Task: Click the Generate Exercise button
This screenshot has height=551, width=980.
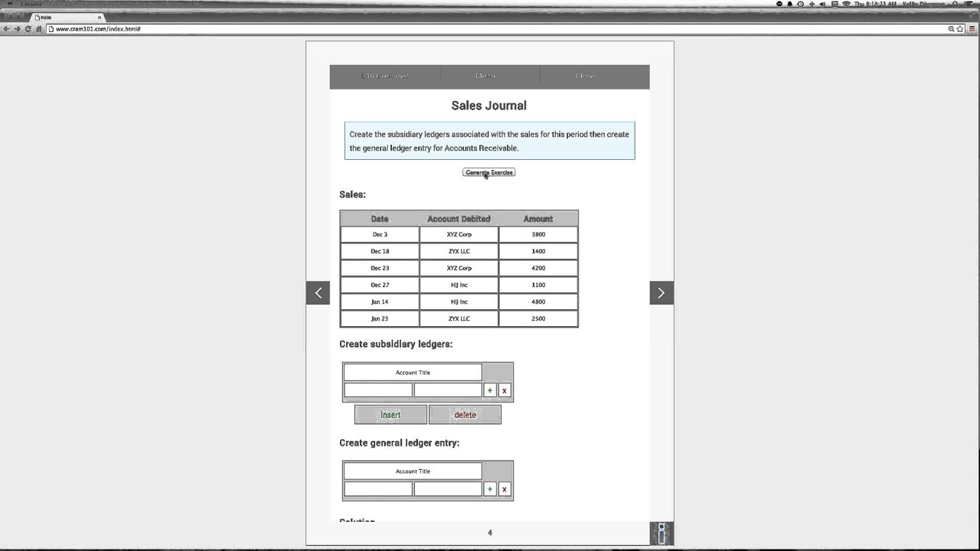Action: pyautogui.click(x=488, y=172)
